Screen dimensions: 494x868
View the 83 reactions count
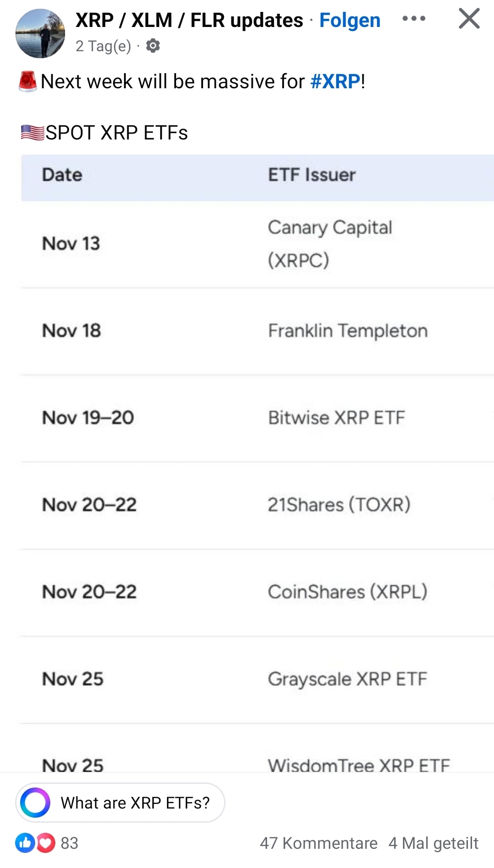70,843
